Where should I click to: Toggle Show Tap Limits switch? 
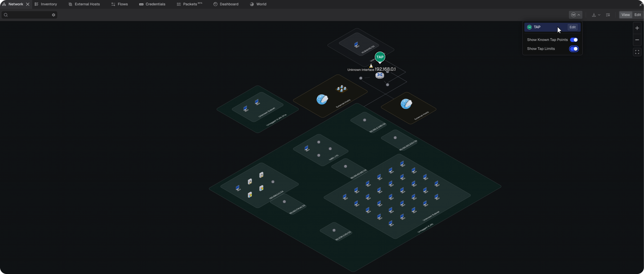(574, 49)
